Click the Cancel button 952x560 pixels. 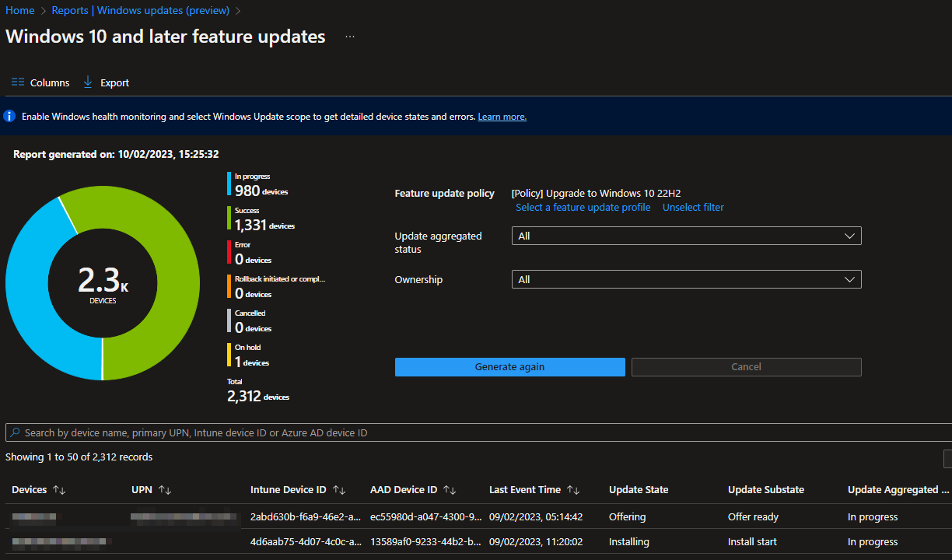coord(747,367)
